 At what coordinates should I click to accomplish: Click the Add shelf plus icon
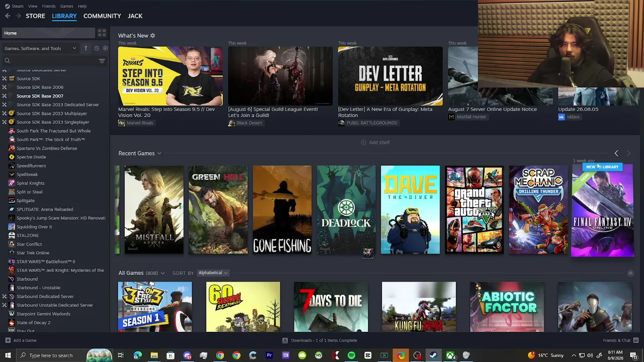coord(363,142)
